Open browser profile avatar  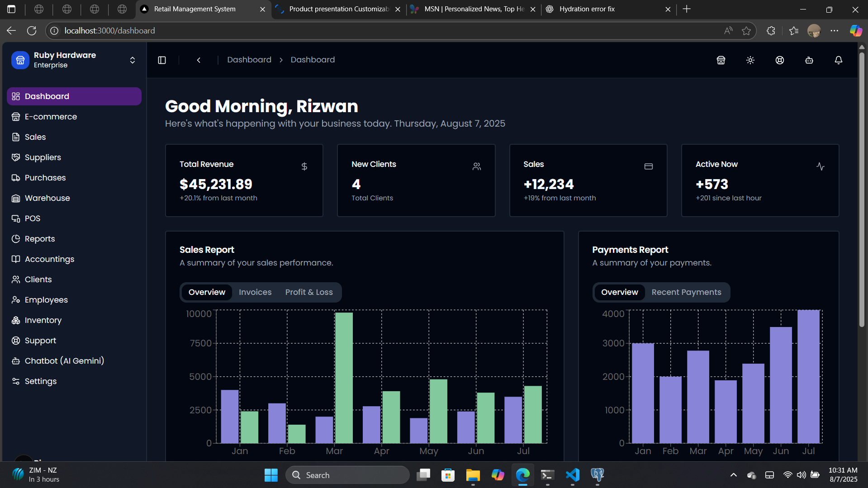[x=814, y=31]
